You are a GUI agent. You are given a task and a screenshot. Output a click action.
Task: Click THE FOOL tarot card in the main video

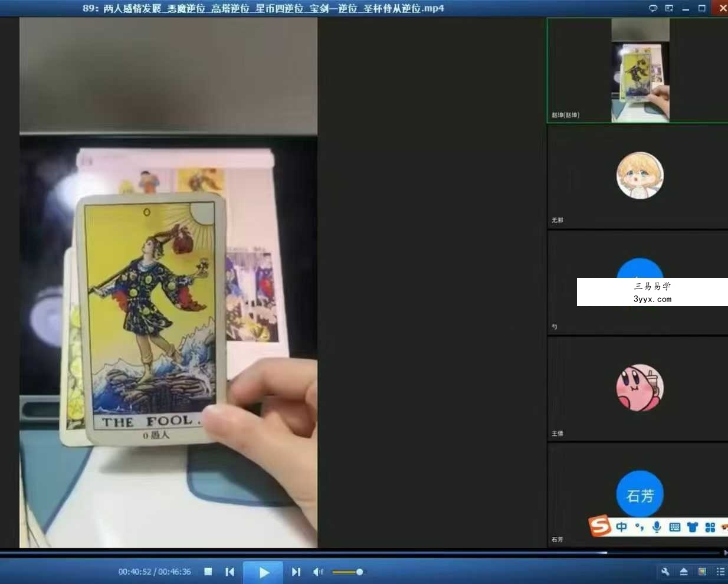coord(150,319)
